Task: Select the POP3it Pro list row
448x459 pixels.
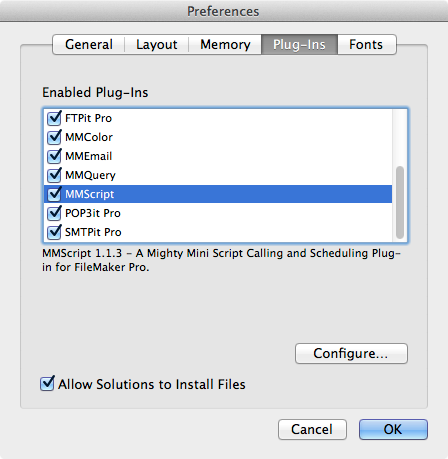Action: 218,213
